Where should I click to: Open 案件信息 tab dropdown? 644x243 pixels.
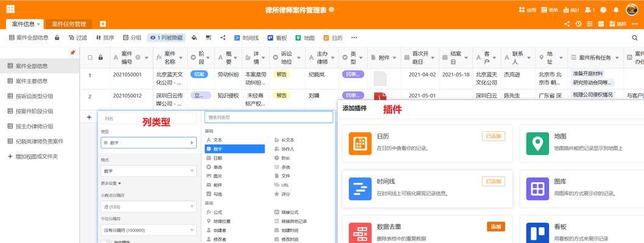[38, 24]
